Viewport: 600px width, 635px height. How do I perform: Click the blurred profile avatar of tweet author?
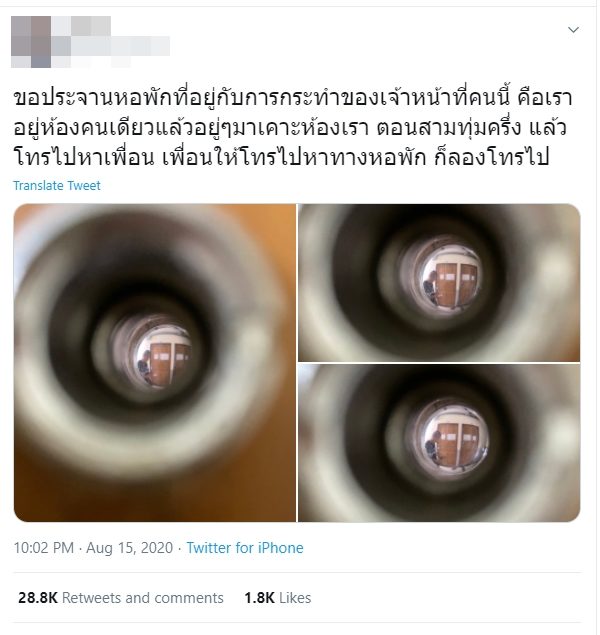(31, 42)
